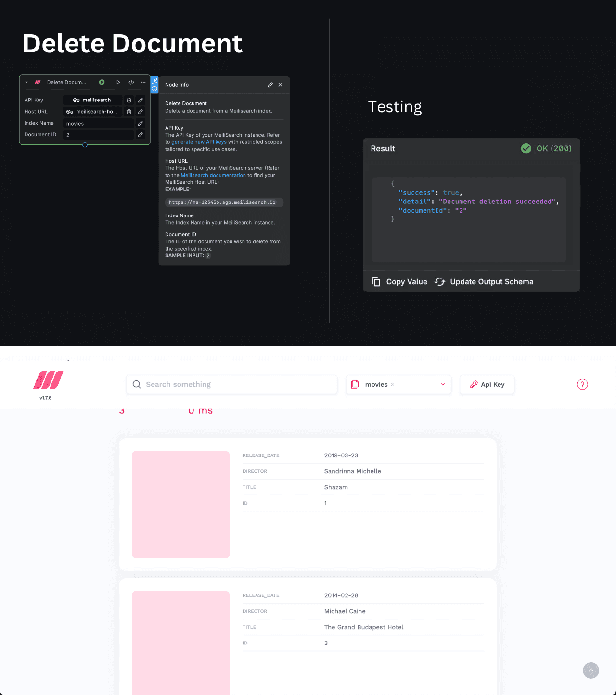This screenshot has height=695, width=616.
Task: Click the Meilisearch logo above v1.7.6
Action: click(48, 380)
